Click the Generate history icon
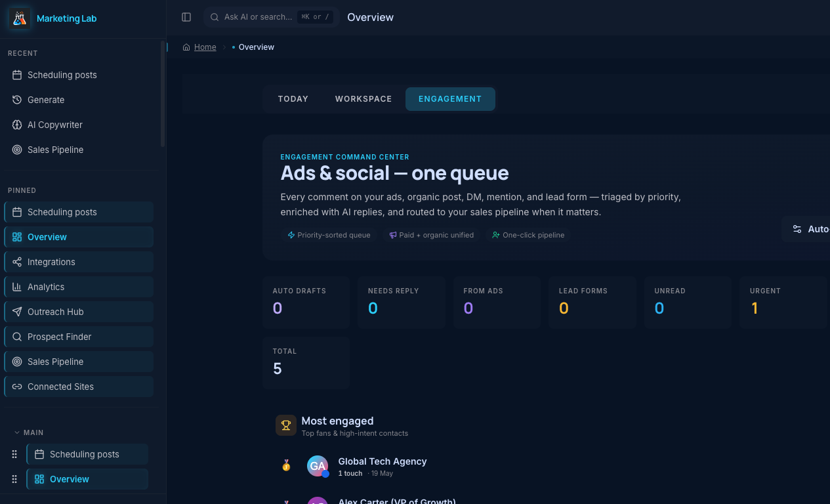The height and width of the screenshot is (504, 830). 17,100
